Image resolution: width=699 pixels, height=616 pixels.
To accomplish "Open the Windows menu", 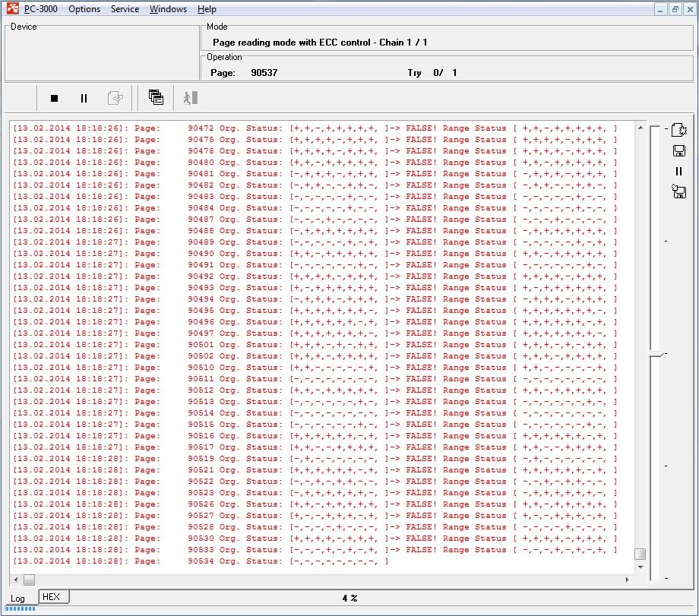I will coord(168,9).
